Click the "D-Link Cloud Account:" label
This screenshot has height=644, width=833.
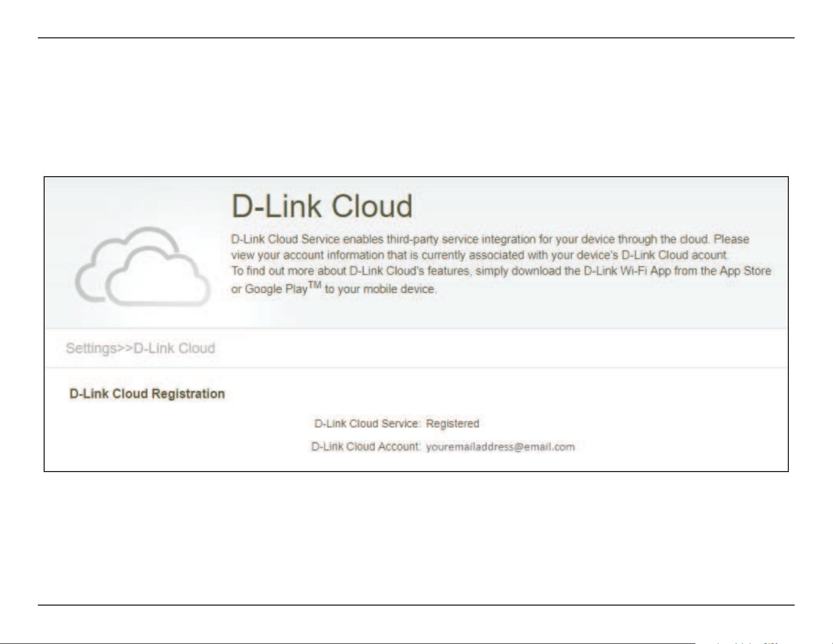pos(366,447)
